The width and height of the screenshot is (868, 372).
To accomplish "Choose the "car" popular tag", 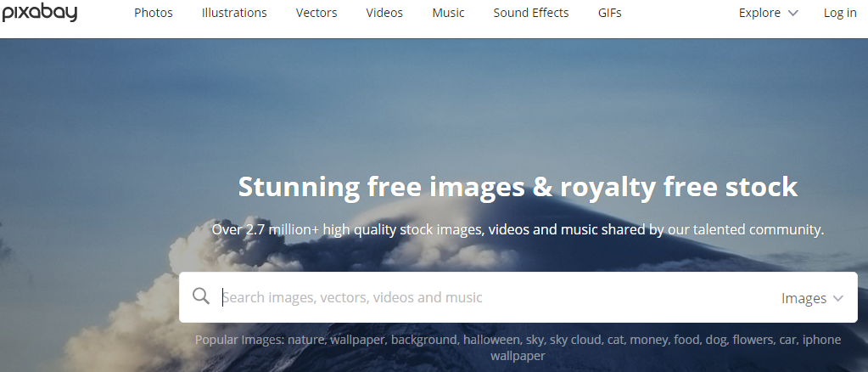I will tap(789, 339).
